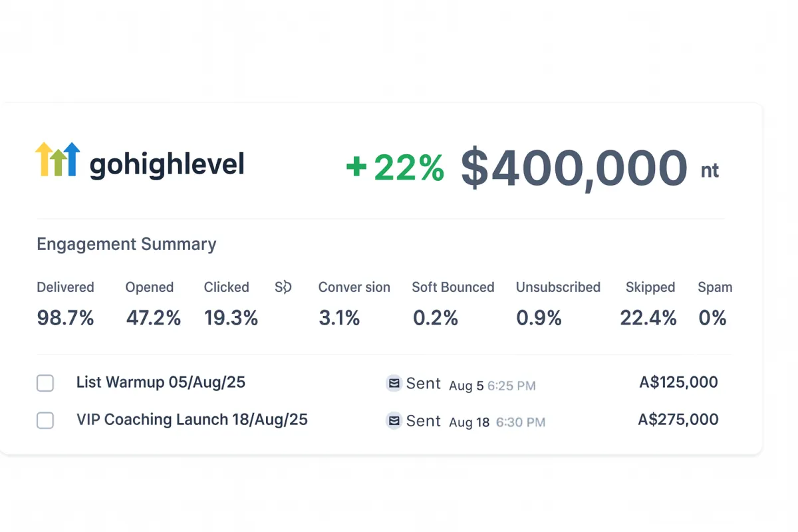Image resolution: width=798 pixels, height=532 pixels.
Task: Click the envelope icon on List Warmup row
Action: click(x=394, y=384)
